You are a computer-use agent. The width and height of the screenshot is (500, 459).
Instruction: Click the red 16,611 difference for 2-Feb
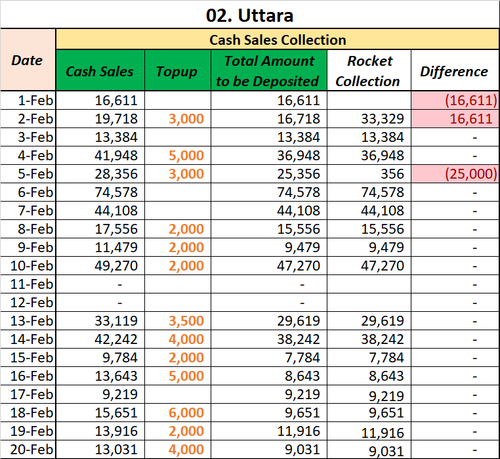(455, 119)
